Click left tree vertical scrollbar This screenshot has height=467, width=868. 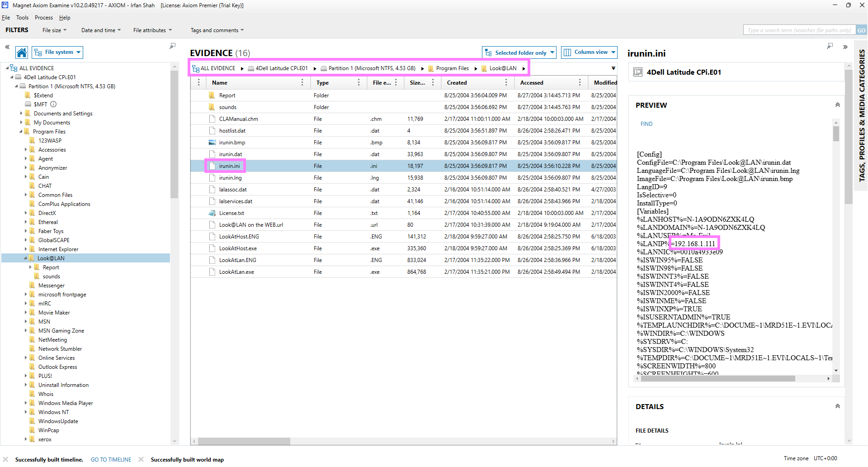point(175,134)
